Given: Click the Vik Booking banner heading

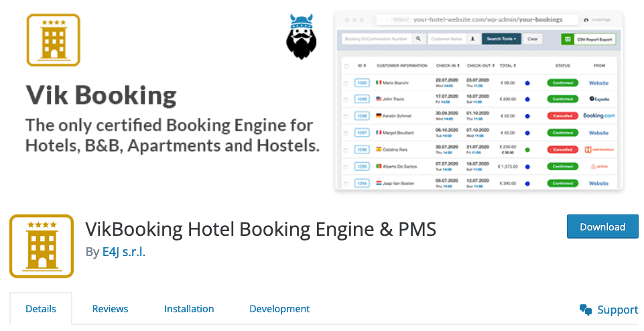Looking at the screenshot, I should tap(101, 95).
